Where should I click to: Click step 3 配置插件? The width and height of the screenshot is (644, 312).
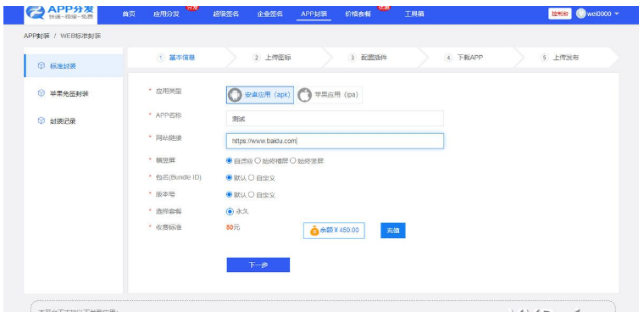click(x=368, y=58)
